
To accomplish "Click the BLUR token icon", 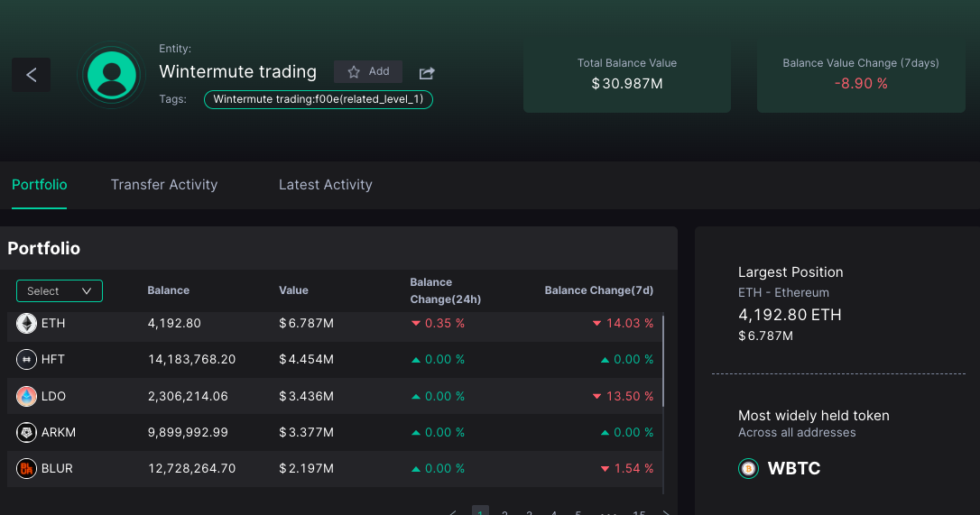I will point(26,469).
